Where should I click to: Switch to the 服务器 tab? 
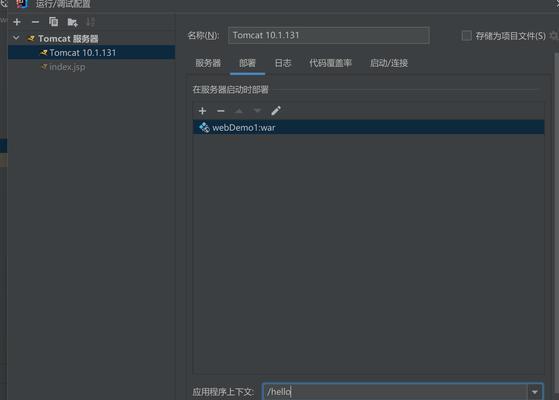tap(208, 63)
